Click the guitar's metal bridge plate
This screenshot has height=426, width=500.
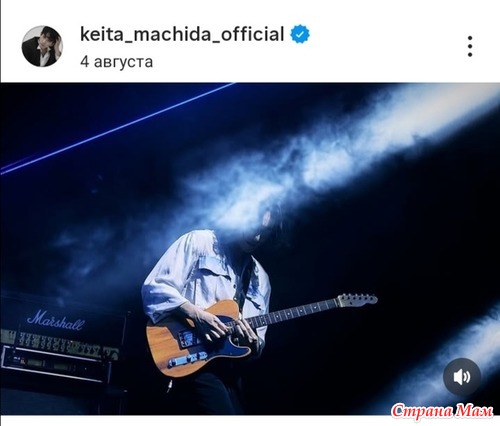(x=188, y=361)
